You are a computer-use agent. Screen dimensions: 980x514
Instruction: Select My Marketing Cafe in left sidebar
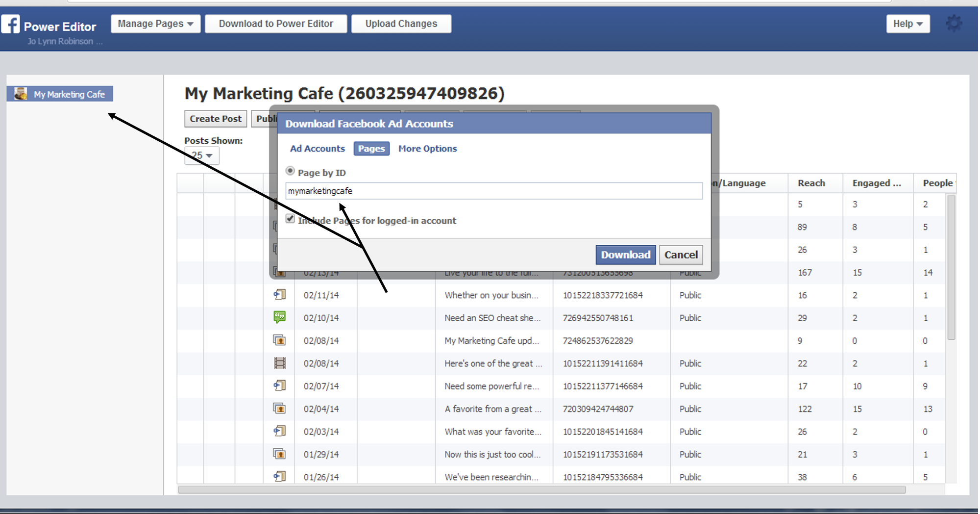(x=60, y=94)
